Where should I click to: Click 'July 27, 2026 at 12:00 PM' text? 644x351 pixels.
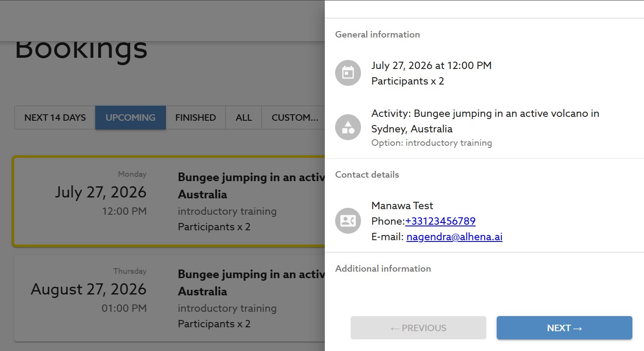click(431, 66)
